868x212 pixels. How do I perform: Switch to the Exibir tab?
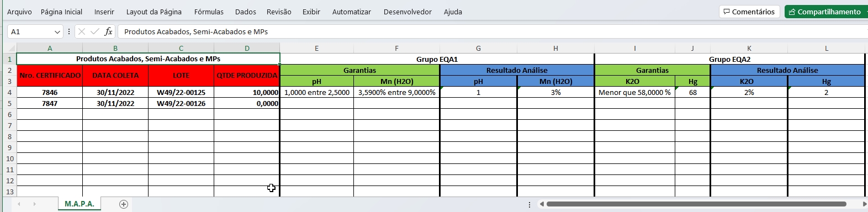[311, 12]
